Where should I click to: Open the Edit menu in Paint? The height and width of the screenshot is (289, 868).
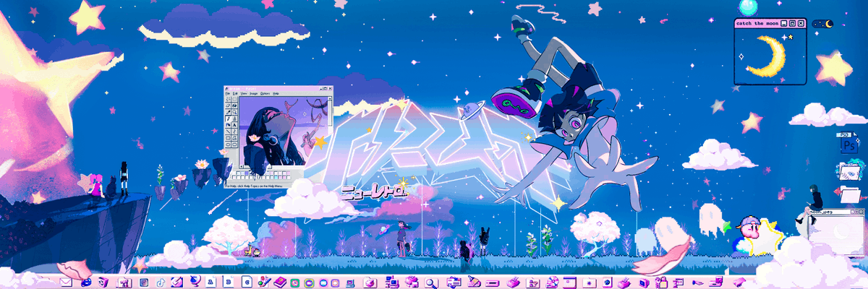[x=235, y=93]
